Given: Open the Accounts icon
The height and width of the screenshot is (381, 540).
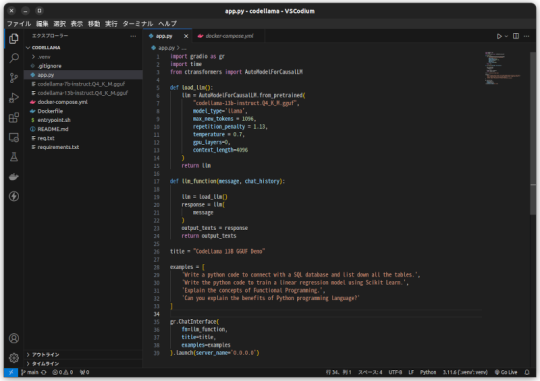Looking at the screenshot, I should 14,338.
